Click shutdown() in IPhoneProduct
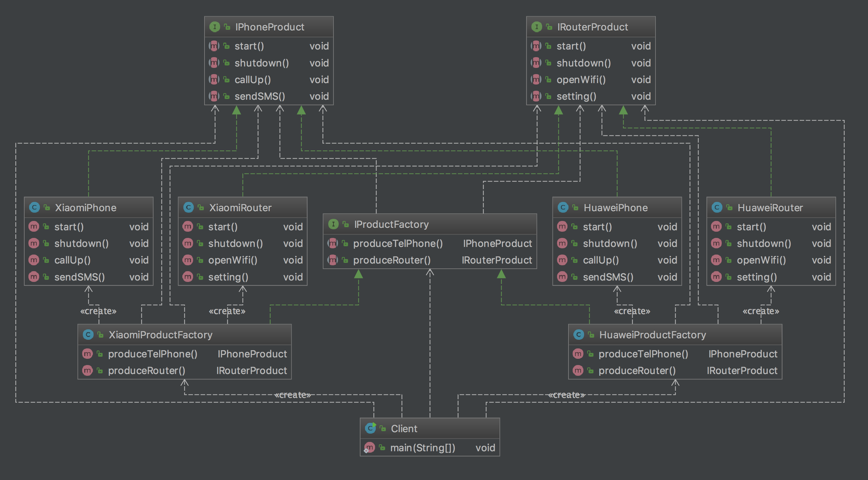The image size is (868, 480). point(262,63)
